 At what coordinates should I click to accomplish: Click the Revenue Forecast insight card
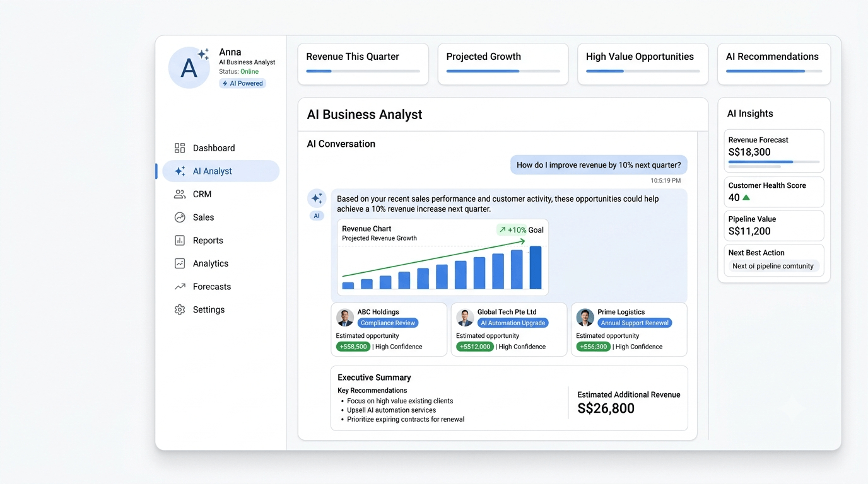(774, 151)
